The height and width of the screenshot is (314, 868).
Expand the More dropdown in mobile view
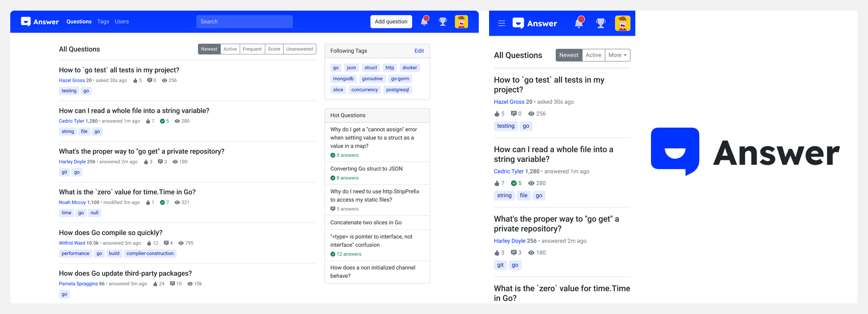(617, 55)
